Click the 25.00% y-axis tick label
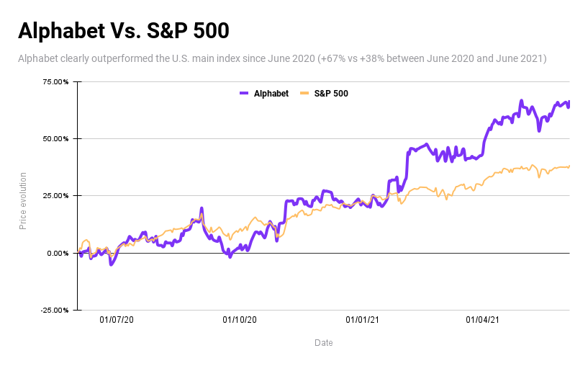Image resolution: width=588 pixels, height=366 pixels. point(55,196)
